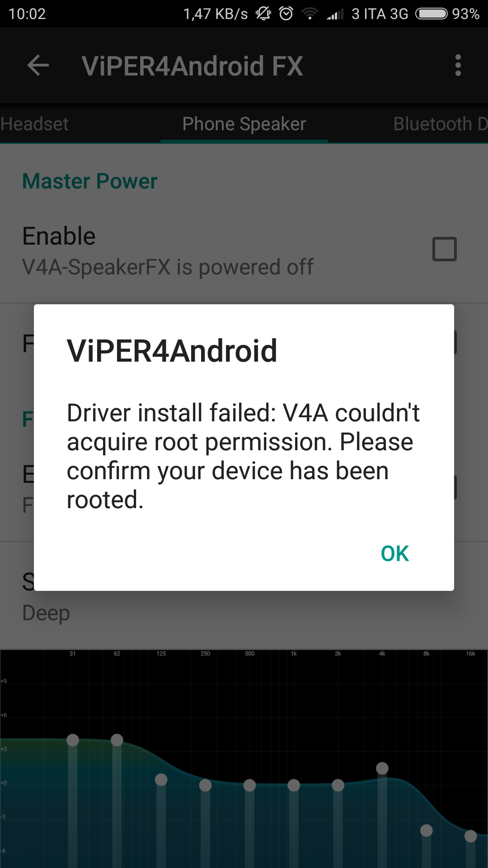Dismiss the dialog with OK
The width and height of the screenshot is (488, 868).
tap(395, 554)
